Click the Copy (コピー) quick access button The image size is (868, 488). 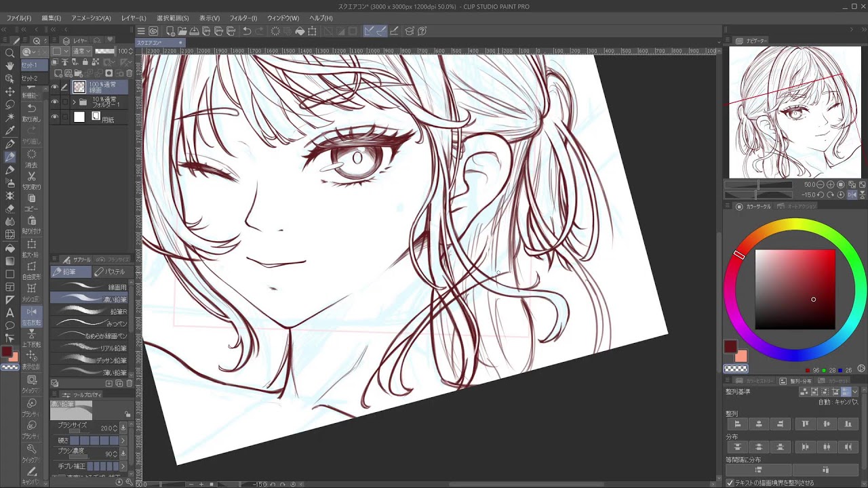click(31, 201)
